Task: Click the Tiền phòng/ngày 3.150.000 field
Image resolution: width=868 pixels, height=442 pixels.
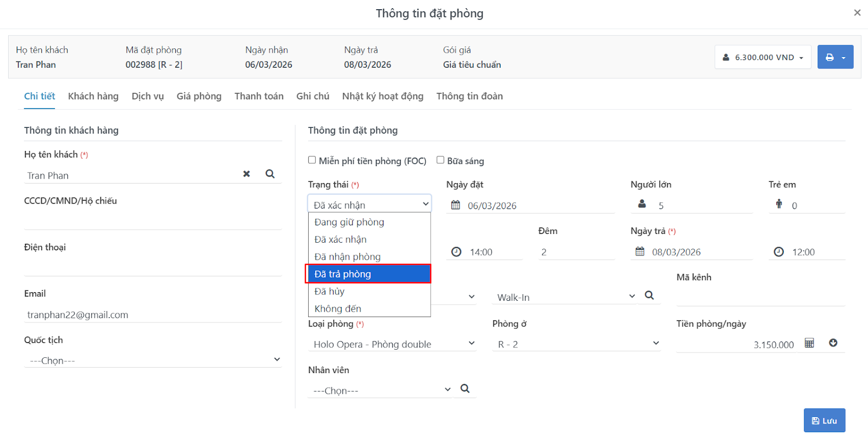Action: (737, 344)
